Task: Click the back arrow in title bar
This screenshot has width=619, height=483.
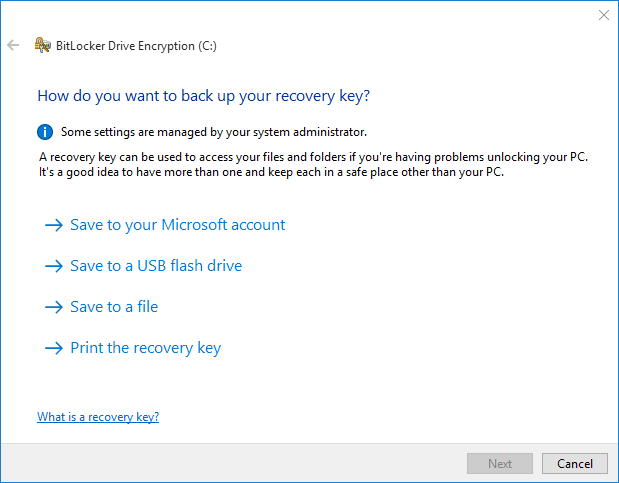Action: [13, 45]
